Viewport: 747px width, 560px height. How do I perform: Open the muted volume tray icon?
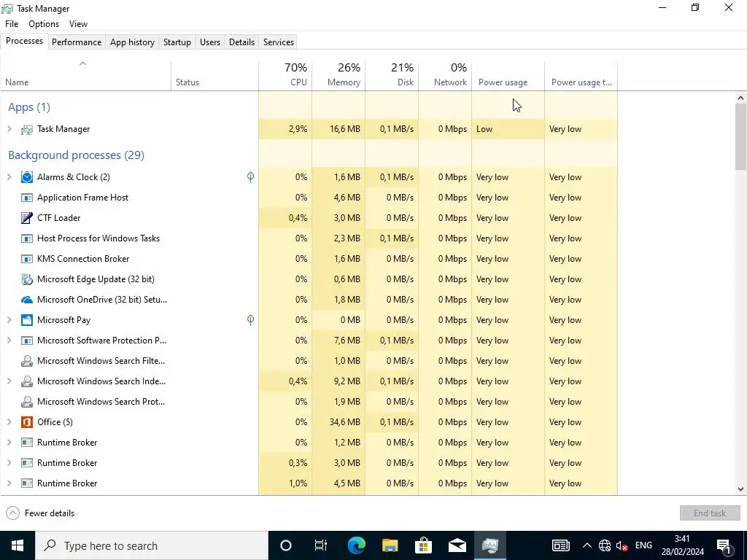[622, 545]
